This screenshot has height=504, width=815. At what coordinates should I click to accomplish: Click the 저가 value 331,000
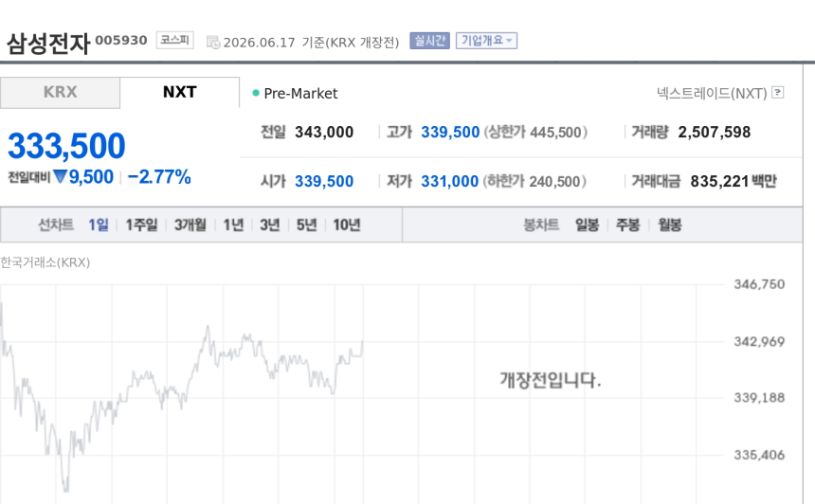(449, 181)
